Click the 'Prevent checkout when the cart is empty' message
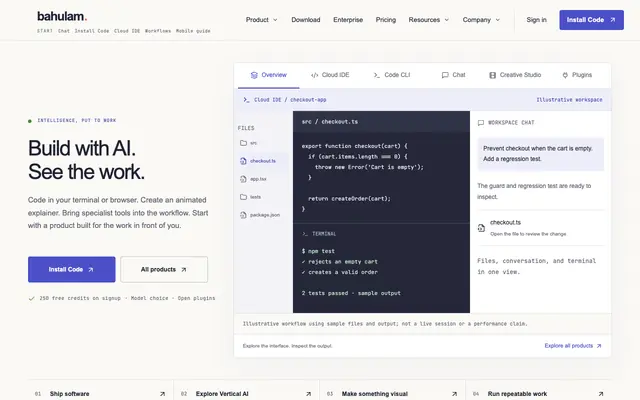Screen dimensions: 640x400 click(540, 154)
